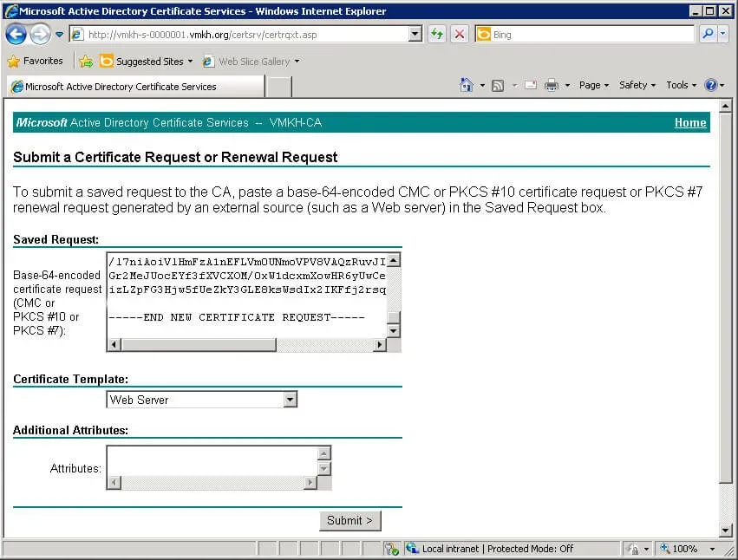Open Web Slice Gallery favorites item

pyautogui.click(x=251, y=62)
